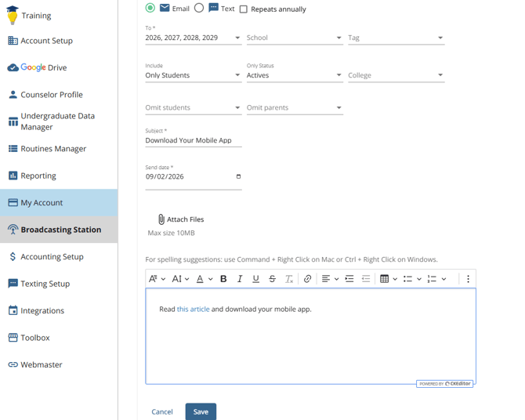Open the School dropdown
This screenshot has width=525, height=420.
click(x=294, y=38)
